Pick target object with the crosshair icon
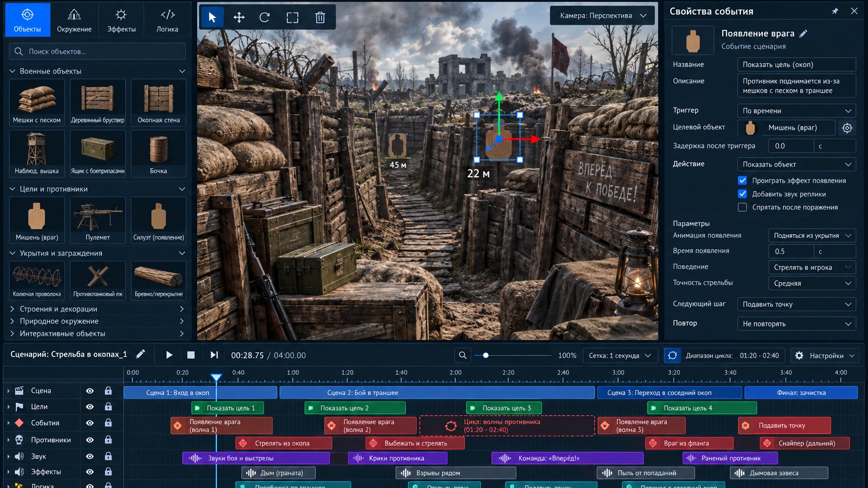Screen dimensions: 868x488 coord(847,128)
